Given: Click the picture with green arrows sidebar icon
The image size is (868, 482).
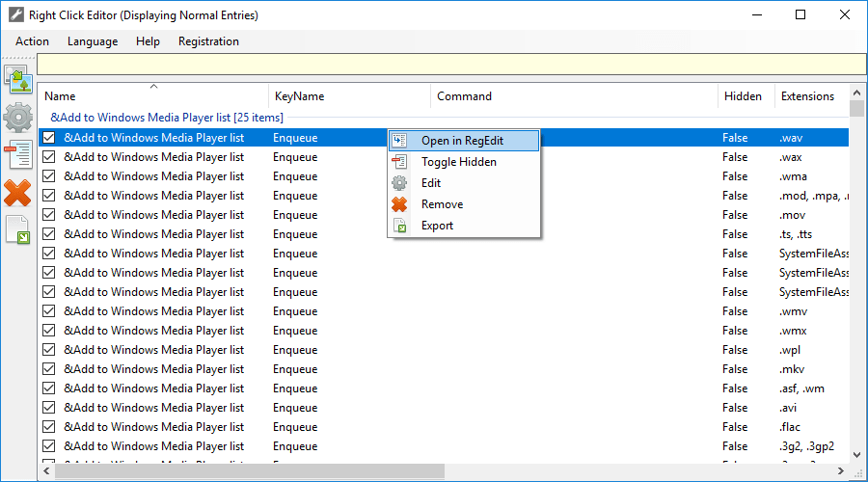Looking at the screenshot, I should (18, 80).
